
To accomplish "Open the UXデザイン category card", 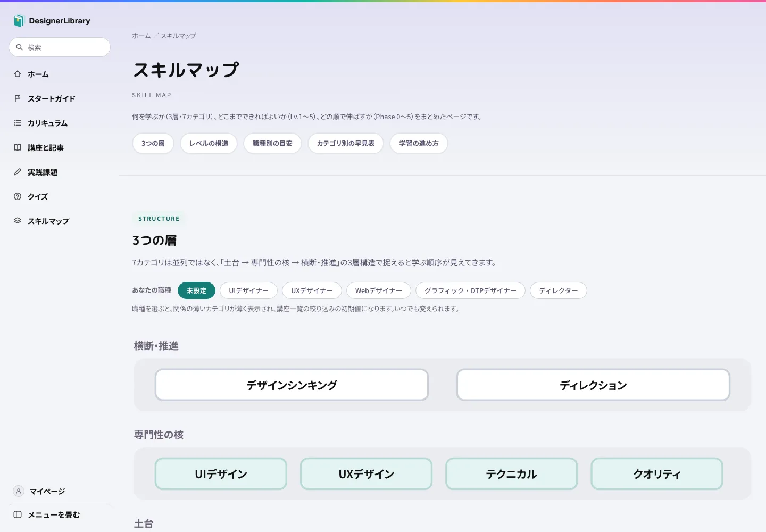I will coord(366,473).
